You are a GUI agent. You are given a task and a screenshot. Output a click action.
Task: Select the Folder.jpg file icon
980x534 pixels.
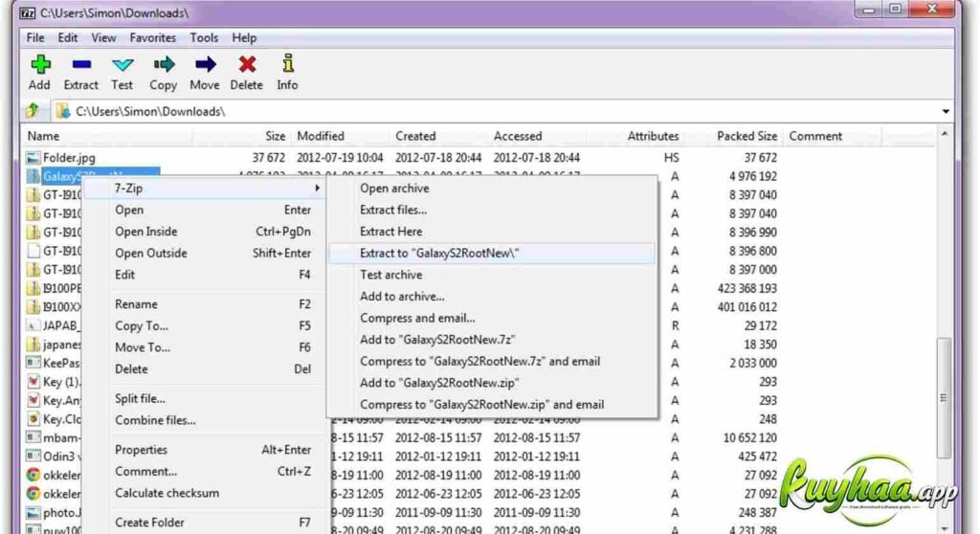tap(33, 158)
